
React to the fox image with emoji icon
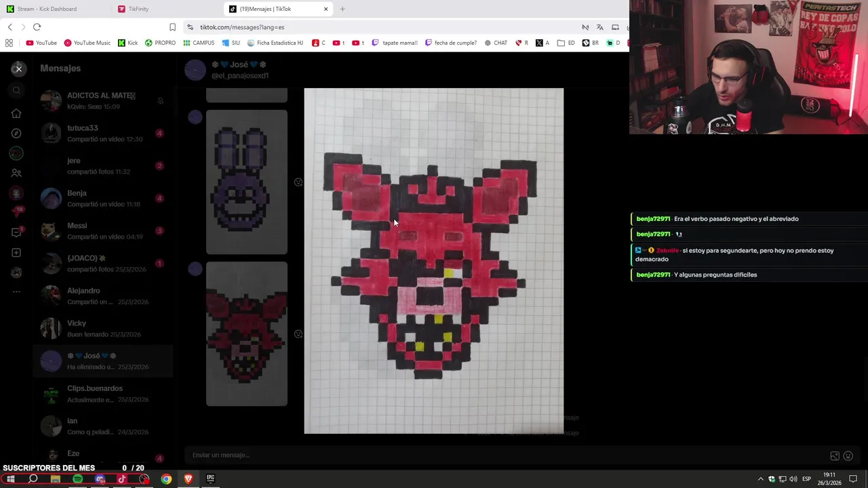pos(298,334)
